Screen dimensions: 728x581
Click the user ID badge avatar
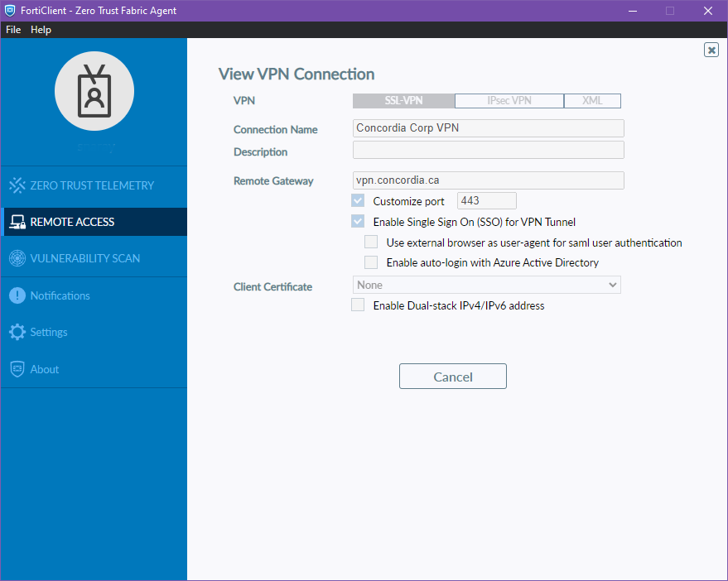coord(94,92)
